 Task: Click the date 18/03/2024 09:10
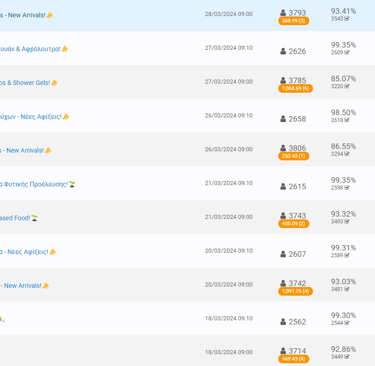229,318
